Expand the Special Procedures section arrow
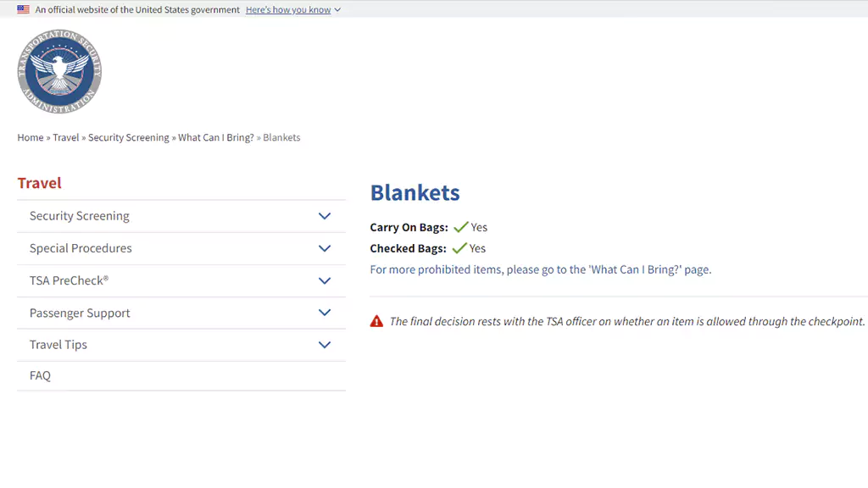 tap(325, 248)
